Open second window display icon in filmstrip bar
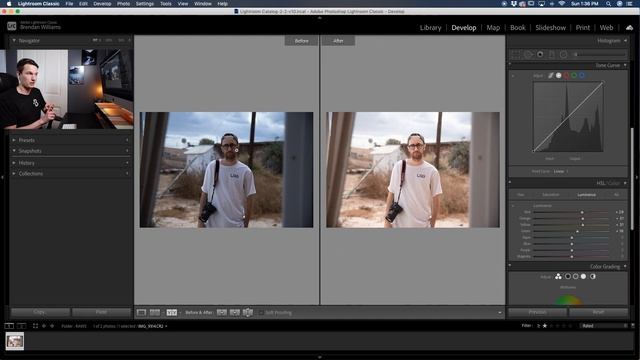Image resolution: width=640 pixels, height=360 pixels. (x=22, y=326)
